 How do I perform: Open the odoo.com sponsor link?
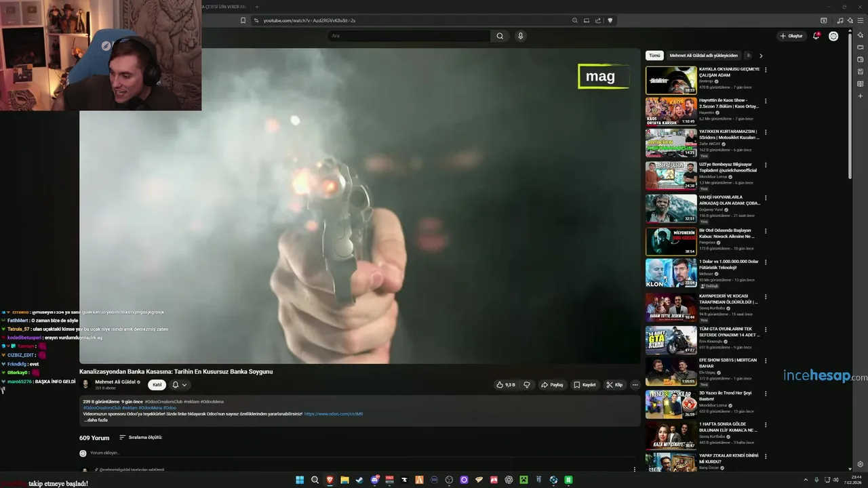pyautogui.click(x=334, y=413)
